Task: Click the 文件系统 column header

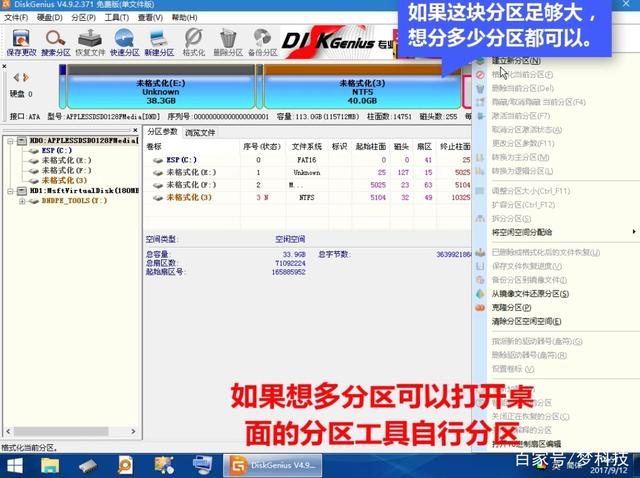Action: coord(307,147)
